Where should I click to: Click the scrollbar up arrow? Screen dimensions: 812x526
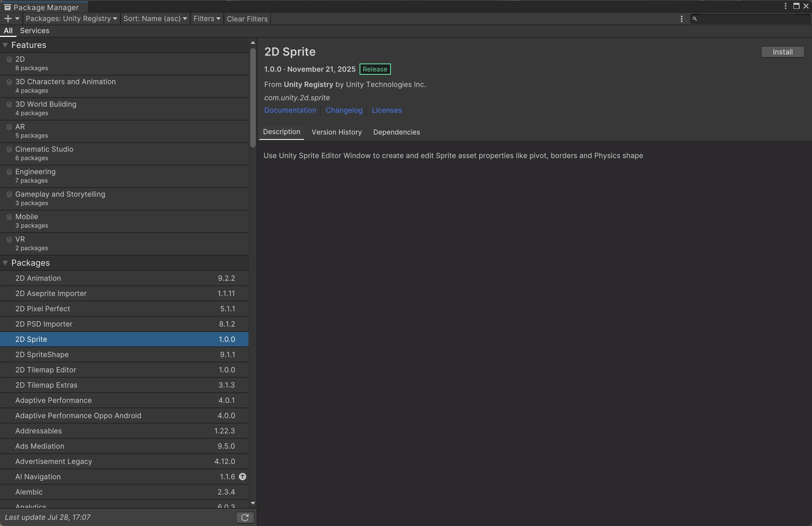tap(253, 43)
